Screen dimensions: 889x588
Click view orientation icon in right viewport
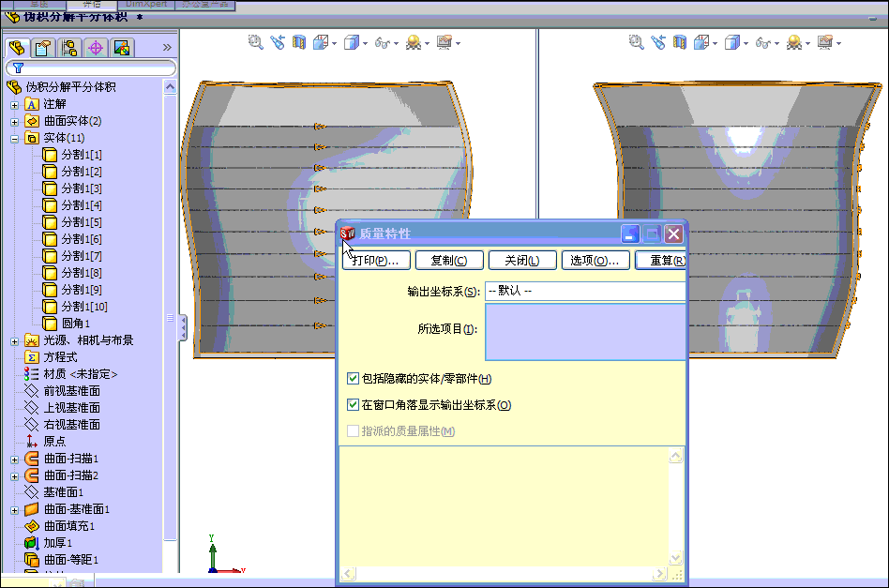[x=701, y=42]
